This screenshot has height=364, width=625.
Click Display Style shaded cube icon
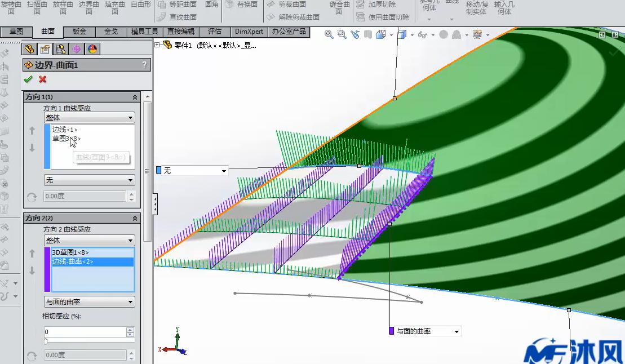(402, 35)
